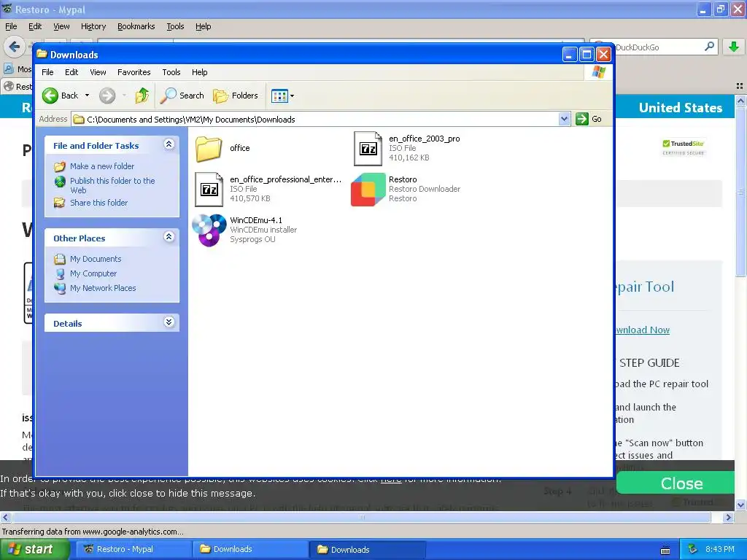This screenshot has width=747, height=560.
Task: Click Publish this folder to the Web
Action: [x=112, y=185]
